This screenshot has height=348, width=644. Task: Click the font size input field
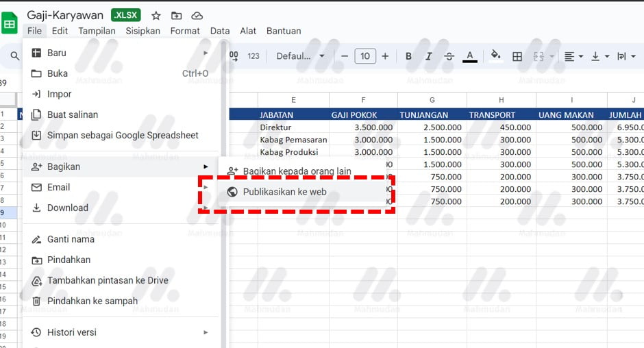pos(365,56)
